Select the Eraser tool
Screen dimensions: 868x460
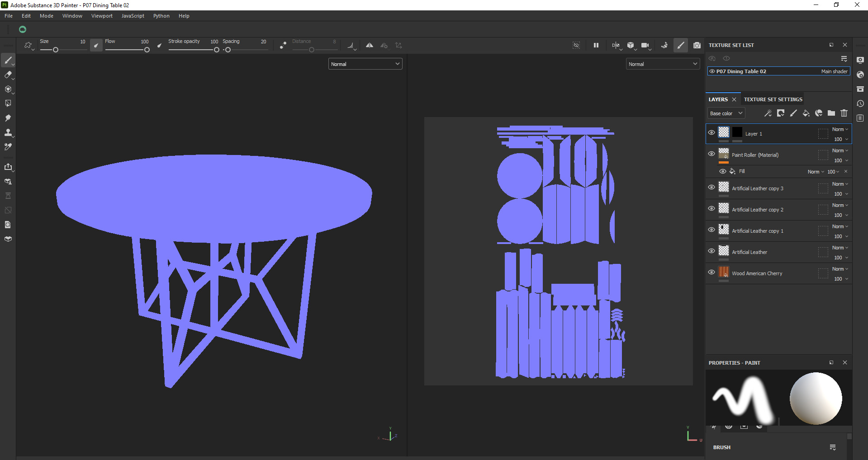coord(8,75)
